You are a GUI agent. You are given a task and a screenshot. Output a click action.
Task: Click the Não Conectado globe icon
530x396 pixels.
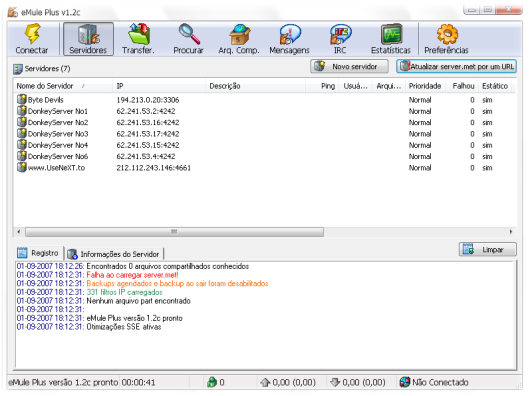[405, 382]
